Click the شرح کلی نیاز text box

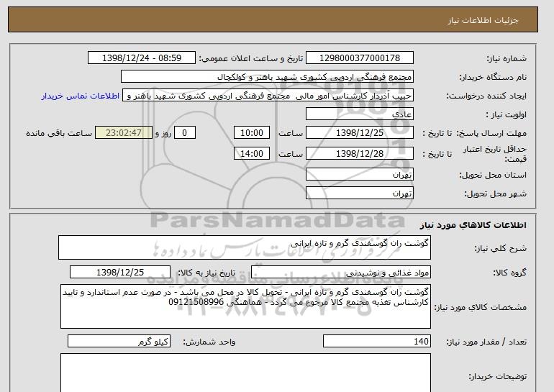(245, 247)
